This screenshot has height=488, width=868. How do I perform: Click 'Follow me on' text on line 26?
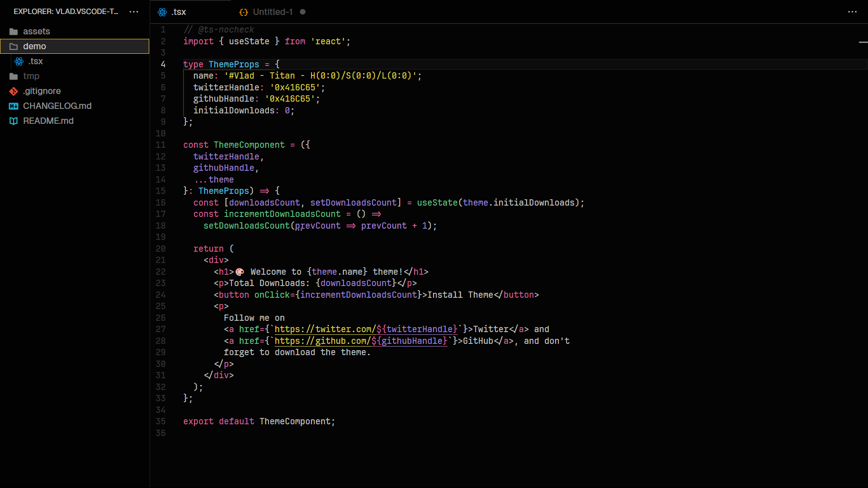click(254, 318)
